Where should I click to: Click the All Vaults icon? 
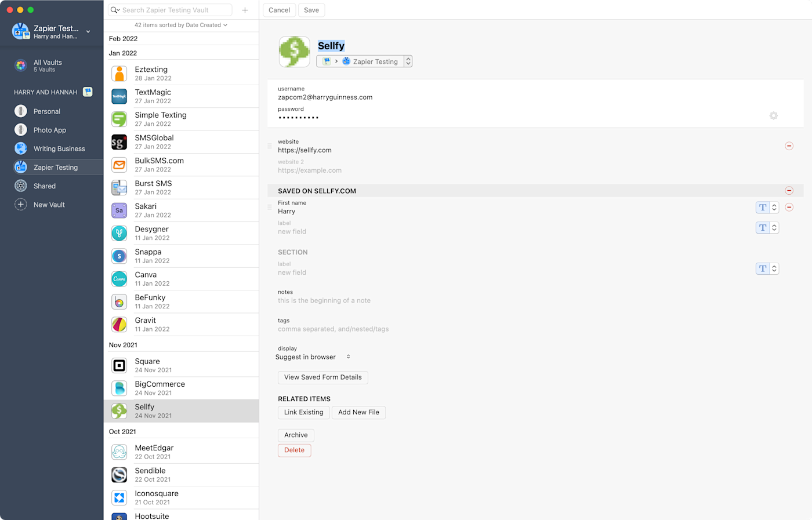point(21,66)
